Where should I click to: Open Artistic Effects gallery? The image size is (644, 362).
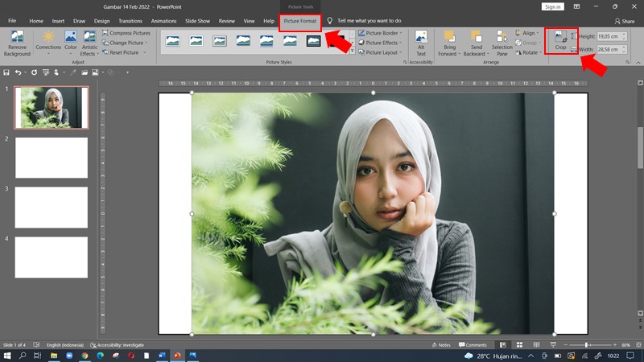(x=89, y=43)
